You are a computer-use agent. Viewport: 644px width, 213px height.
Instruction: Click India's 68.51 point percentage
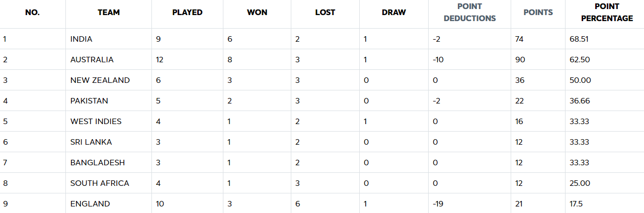579,39
